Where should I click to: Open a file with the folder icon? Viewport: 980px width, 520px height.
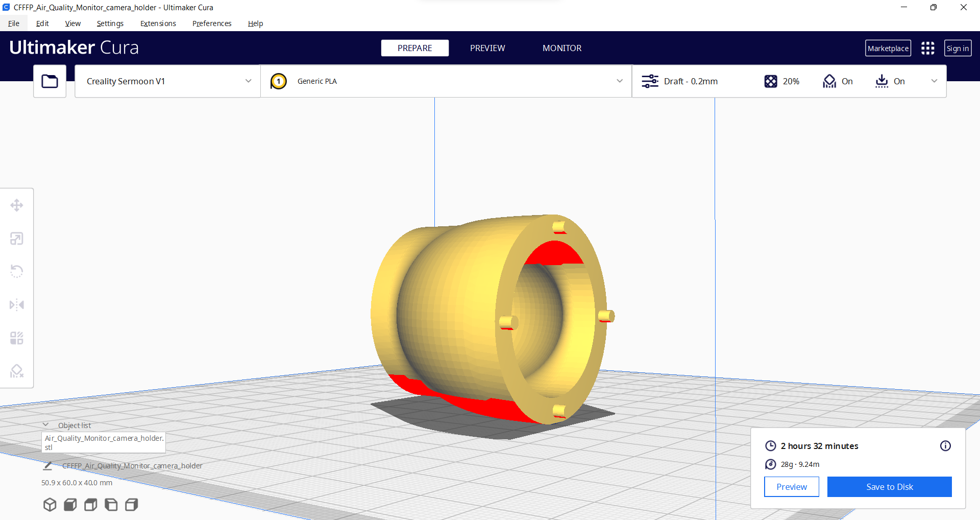[50, 81]
